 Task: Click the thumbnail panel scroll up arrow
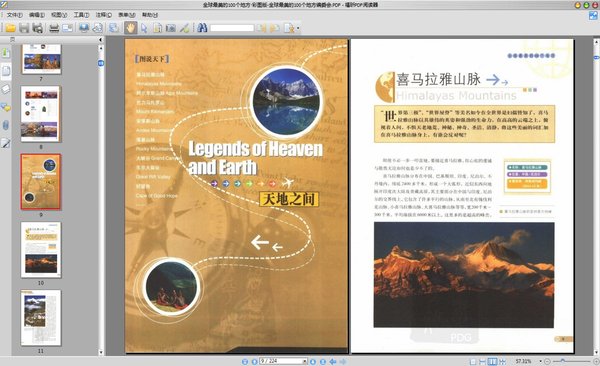(x=101, y=48)
